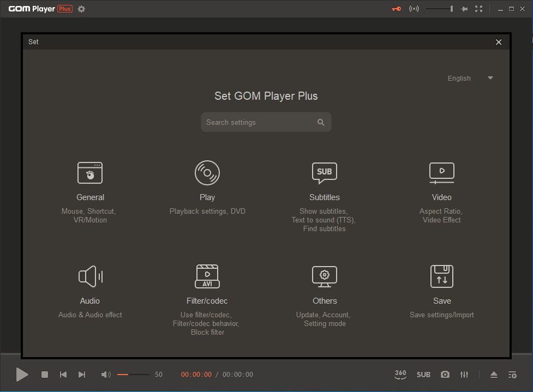
Task: Open Filter/codec AVI icon
Action: pyautogui.click(x=207, y=276)
